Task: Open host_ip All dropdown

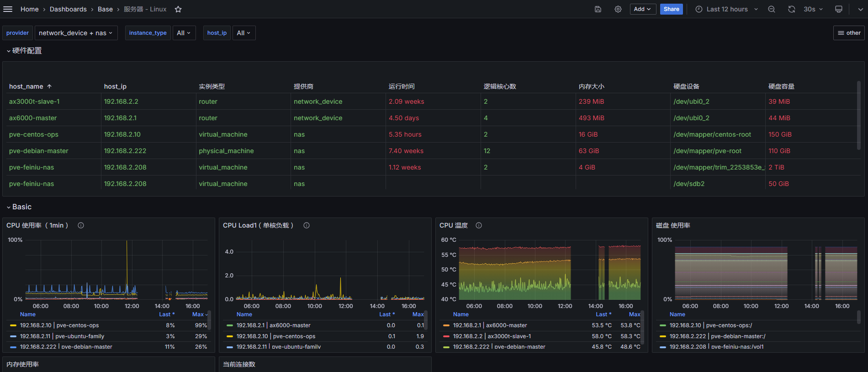Action: pos(244,33)
